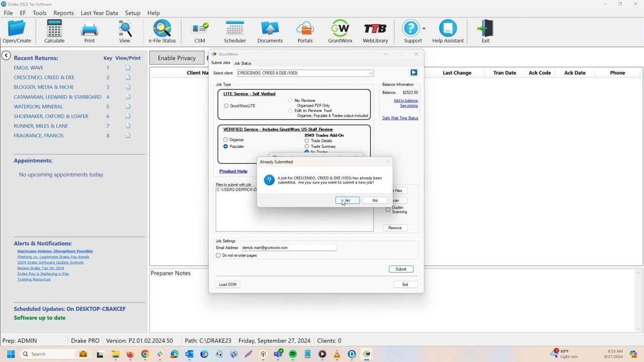The width and height of the screenshot is (644, 362).
Task: Click the Calculate toolbar icon
Action: (54, 31)
